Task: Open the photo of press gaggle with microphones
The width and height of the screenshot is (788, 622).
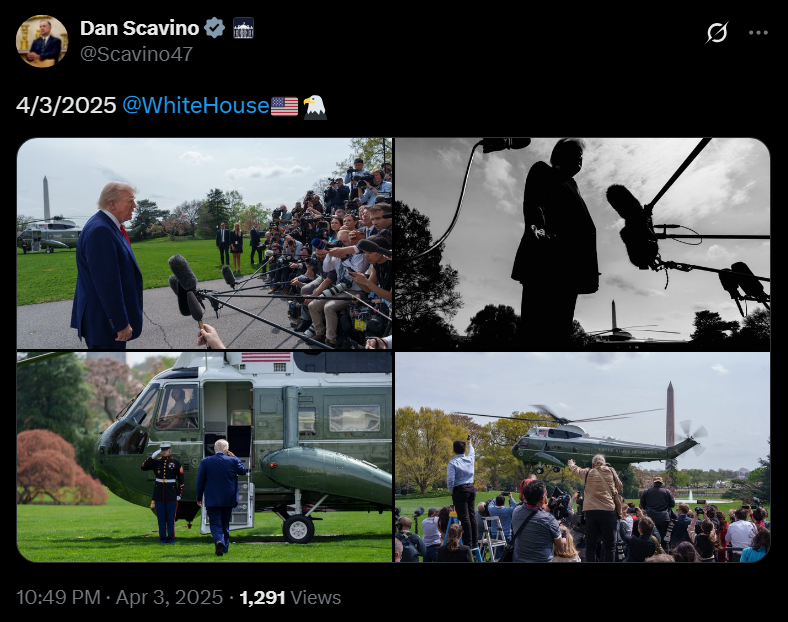Action: [x=204, y=244]
